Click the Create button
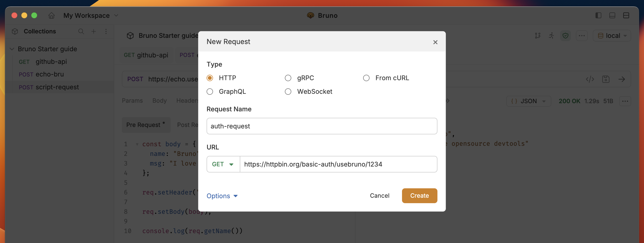Viewport: 644px width, 243px height. click(420, 195)
